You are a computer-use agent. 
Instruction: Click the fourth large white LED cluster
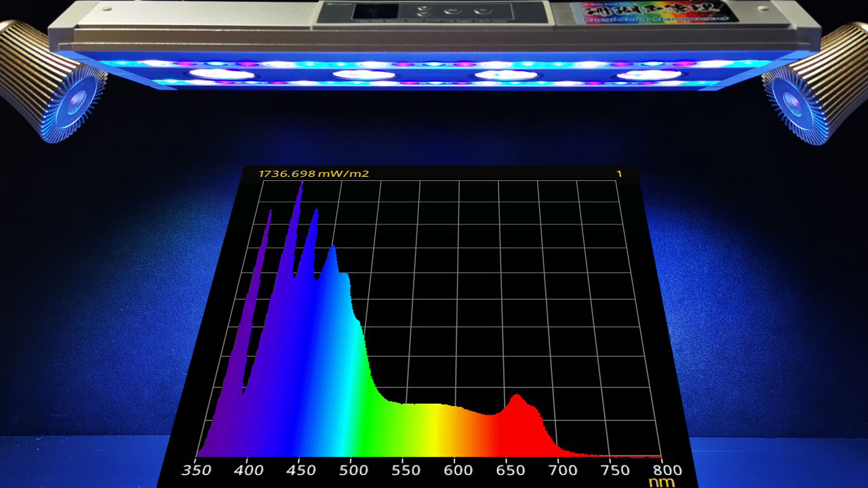coord(648,75)
